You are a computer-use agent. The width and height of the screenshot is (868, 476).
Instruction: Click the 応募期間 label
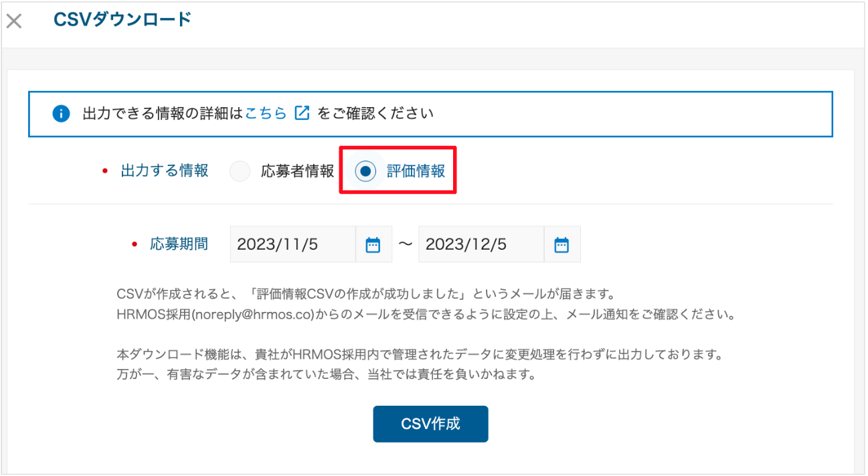click(x=179, y=244)
